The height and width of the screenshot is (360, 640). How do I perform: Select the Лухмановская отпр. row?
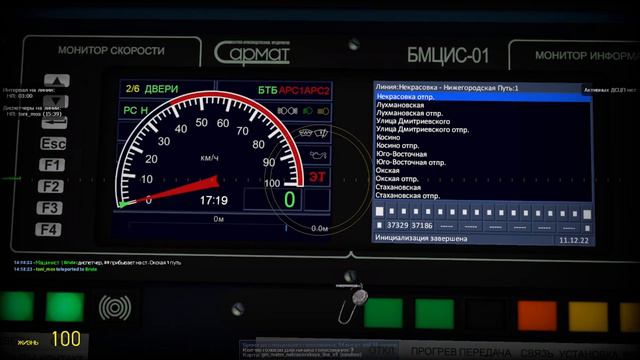[x=483, y=113]
